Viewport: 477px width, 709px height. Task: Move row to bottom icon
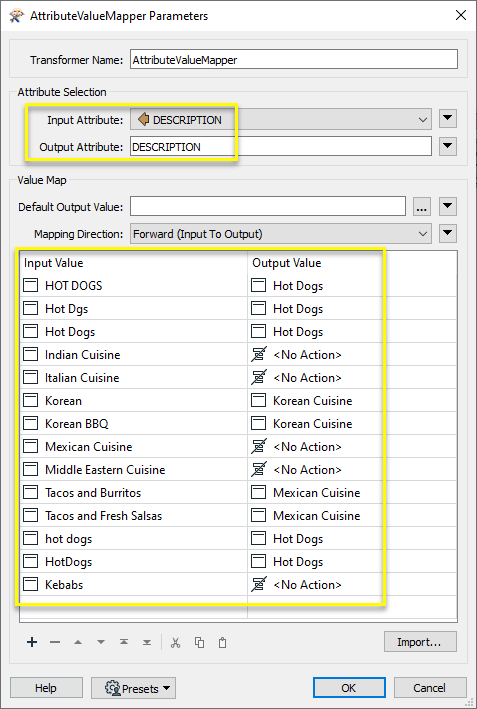pos(147,642)
